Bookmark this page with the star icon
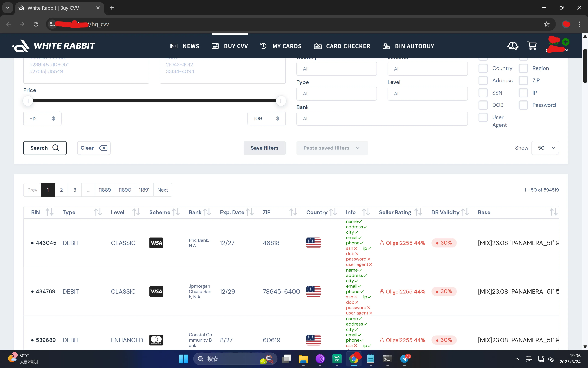This screenshot has height=368, width=588. click(547, 24)
